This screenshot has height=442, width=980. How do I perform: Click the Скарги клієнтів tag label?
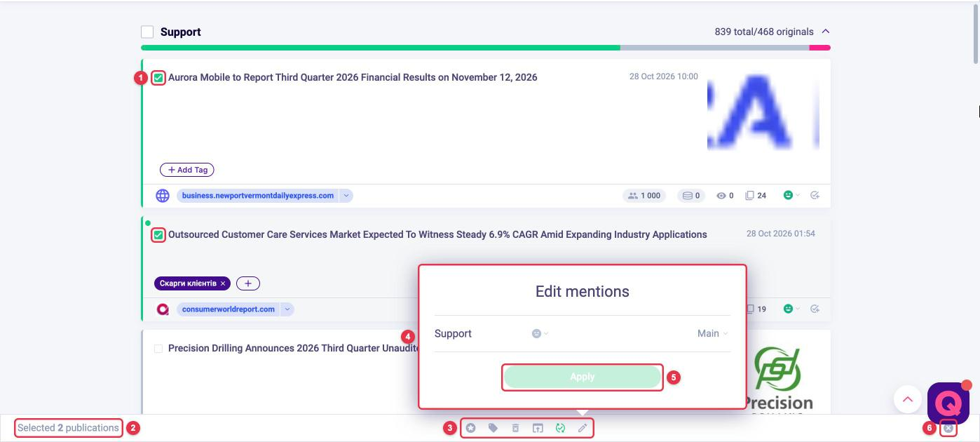click(x=188, y=283)
